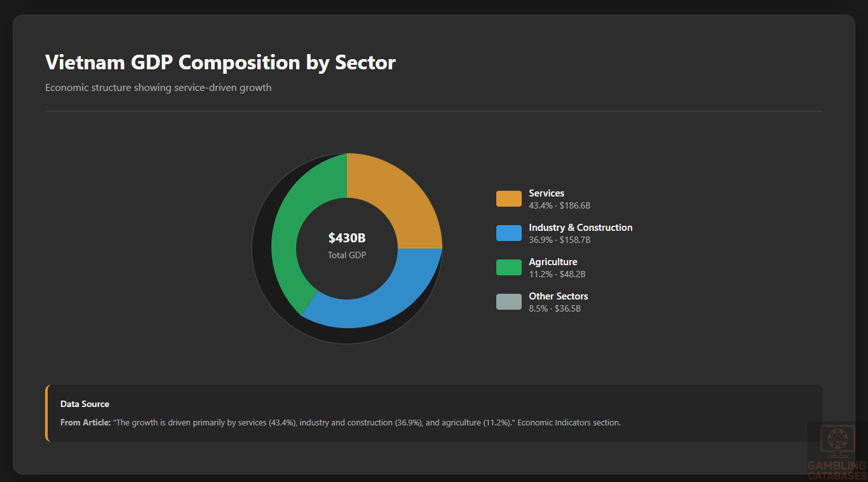Toggle the Other Sectors legend label
The image size is (868, 482).
coord(558,296)
